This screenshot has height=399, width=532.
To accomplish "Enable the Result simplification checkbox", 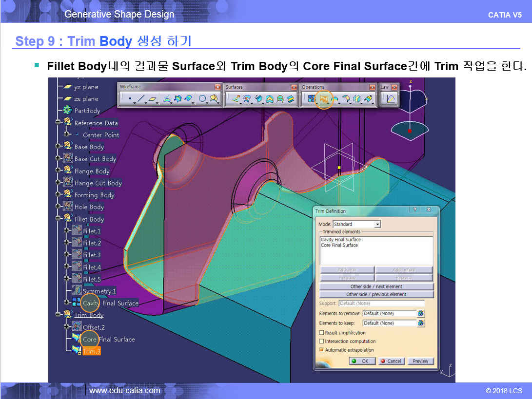I will 321,333.
